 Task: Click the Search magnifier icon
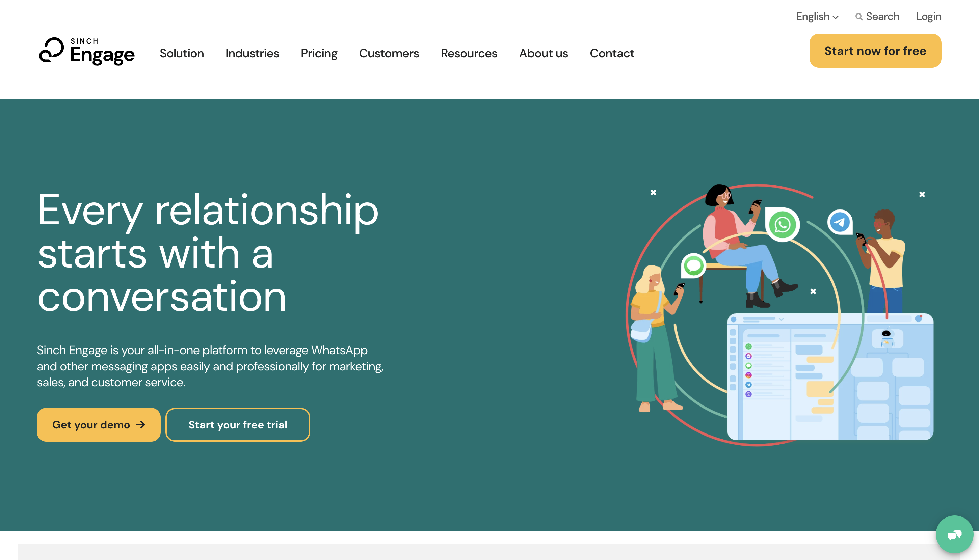coord(859,16)
